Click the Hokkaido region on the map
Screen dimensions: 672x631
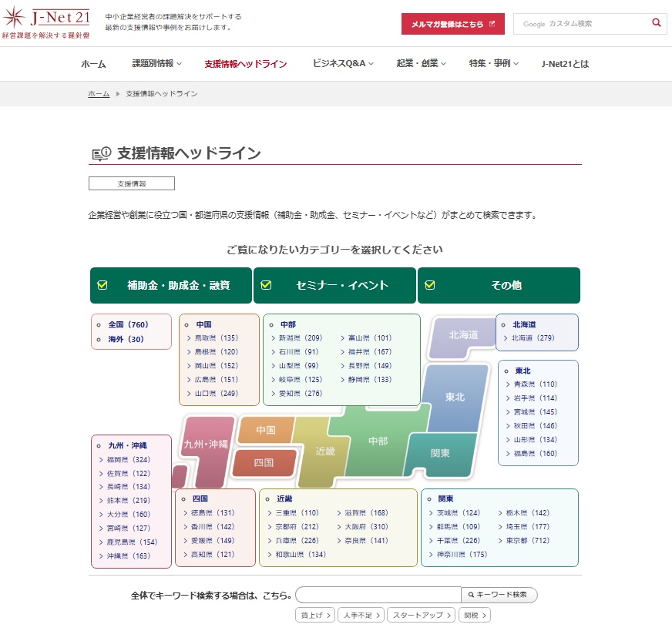point(463,335)
